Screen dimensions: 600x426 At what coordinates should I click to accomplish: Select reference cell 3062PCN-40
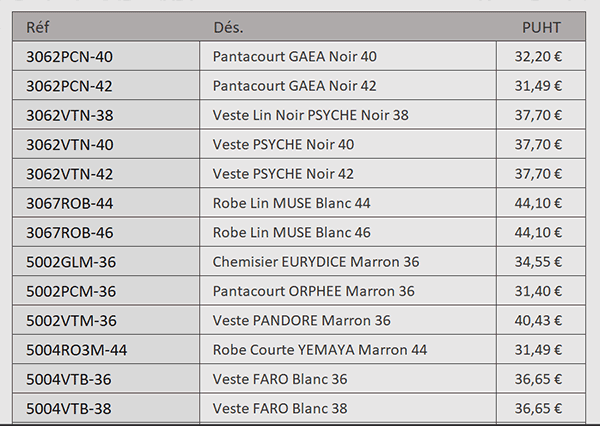click(x=70, y=57)
